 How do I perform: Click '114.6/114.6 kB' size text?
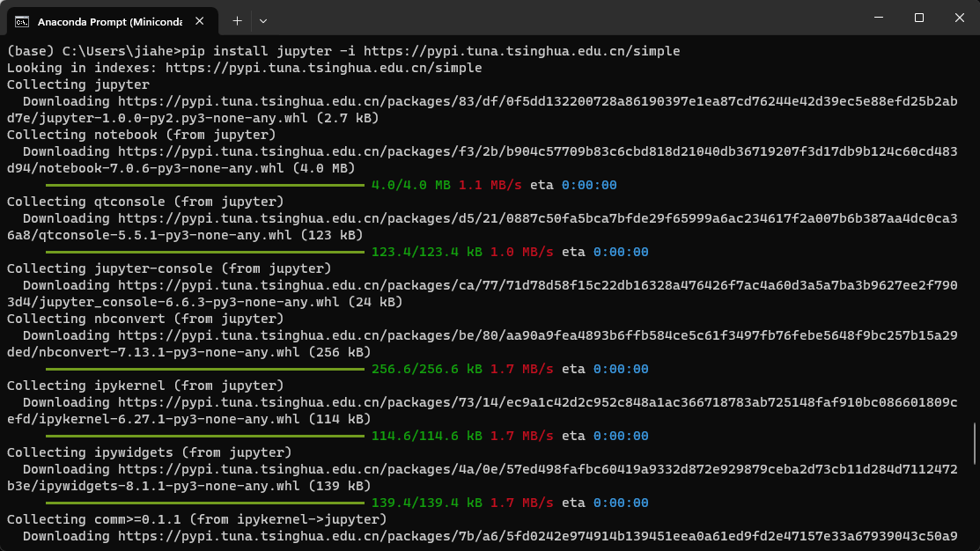[427, 436]
